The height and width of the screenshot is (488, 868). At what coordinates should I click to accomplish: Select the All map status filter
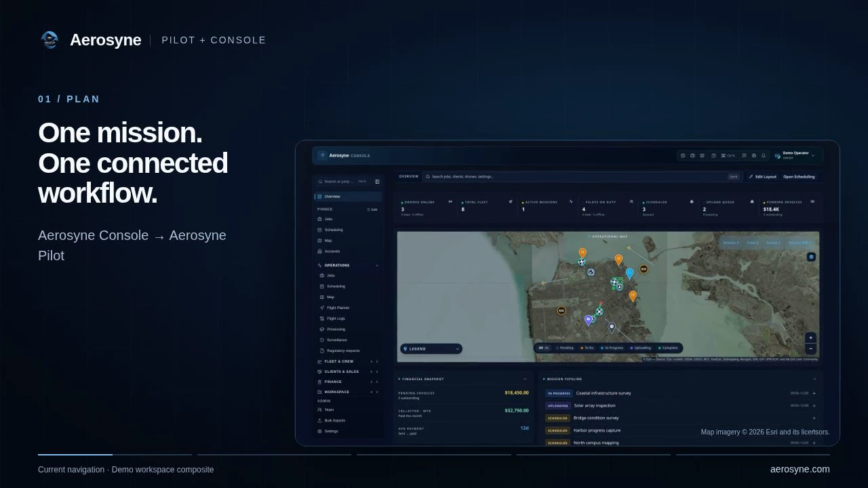coord(544,348)
